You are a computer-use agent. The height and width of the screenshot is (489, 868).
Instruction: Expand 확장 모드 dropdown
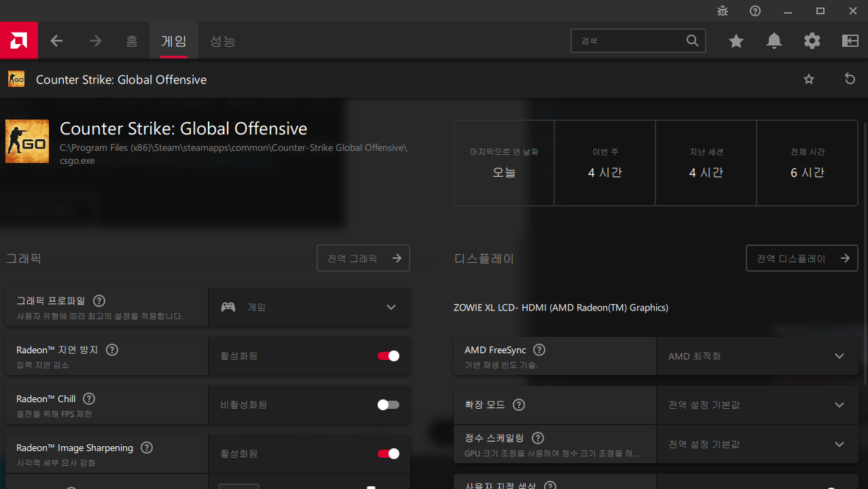pyautogui.click(x=839, y=405)
